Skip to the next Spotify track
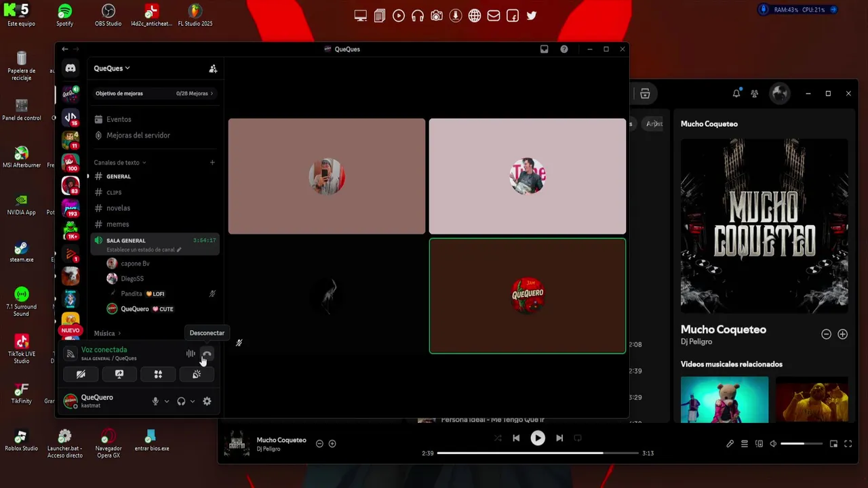 point(559,438)
